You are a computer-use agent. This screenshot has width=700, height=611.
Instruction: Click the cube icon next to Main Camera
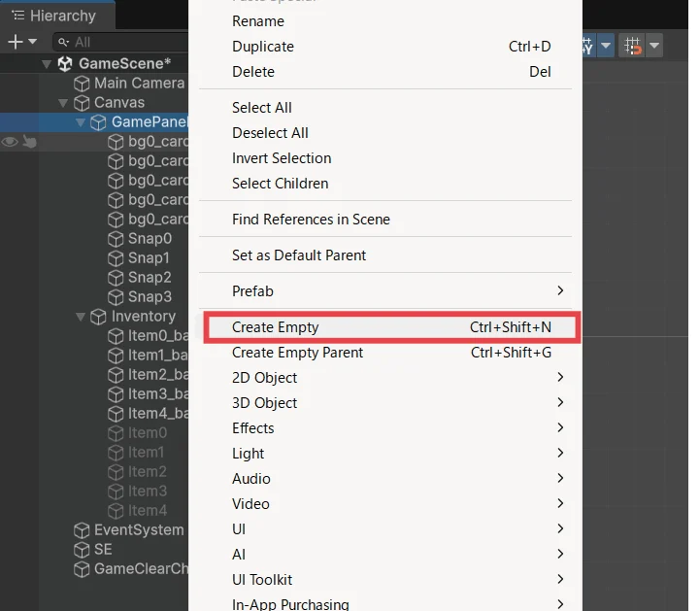point(83,84)
